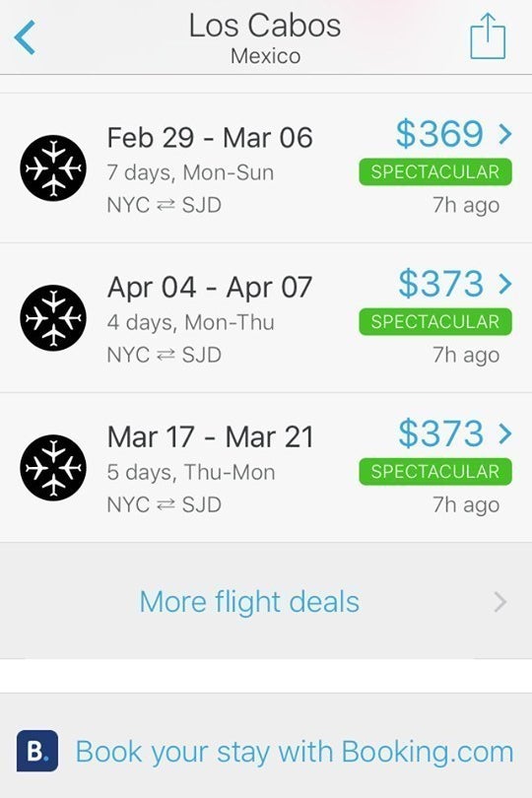Viewport: 532px width, 798px height.
Task: Tap snowflake airline icon for Feb 29 deal
Action: pyautogui.click(x=53, y=167)
